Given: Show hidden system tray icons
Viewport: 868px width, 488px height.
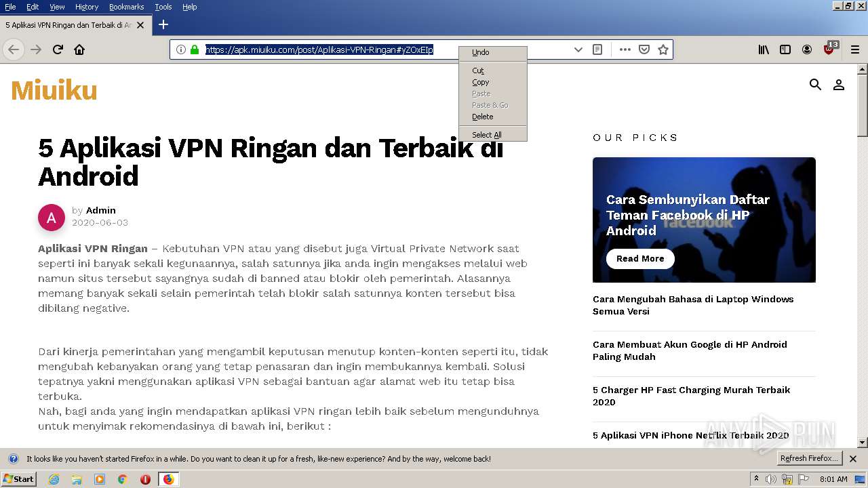Looking at the screenshot, I should tap(756, 479).
